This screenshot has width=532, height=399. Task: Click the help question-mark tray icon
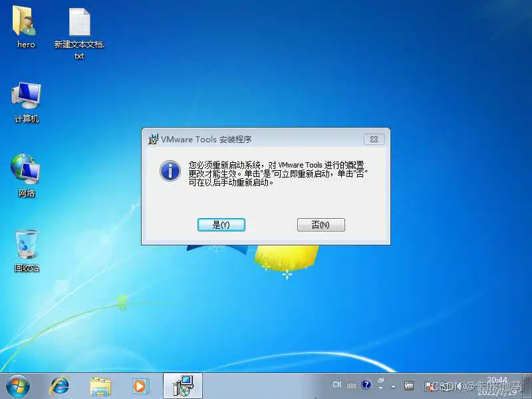[366, 384]
